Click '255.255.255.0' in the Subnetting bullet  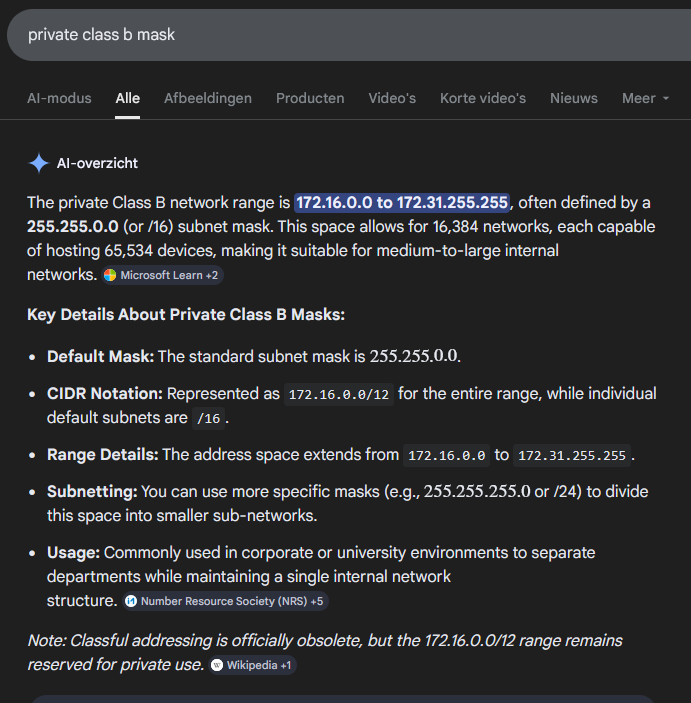tap(477, 492)
